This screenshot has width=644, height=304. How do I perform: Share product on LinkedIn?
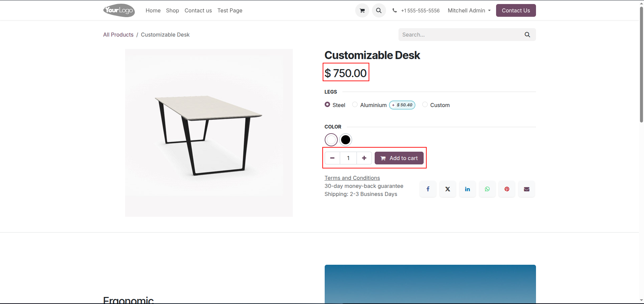click(x=468, y=189)
